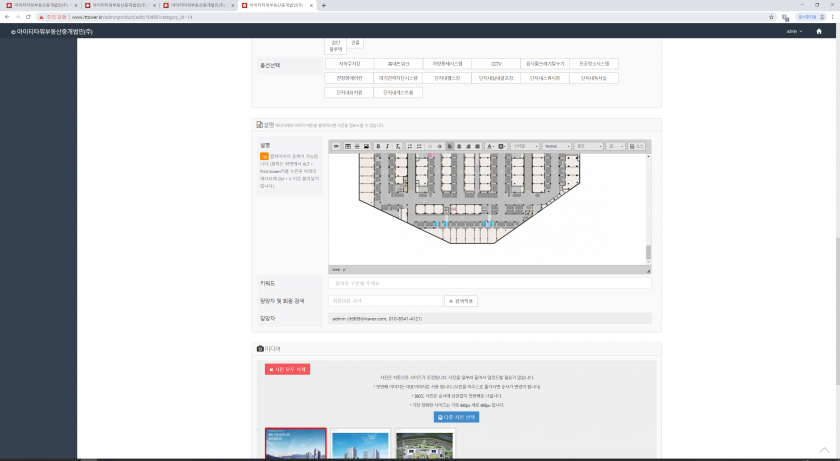
Task: Toggle the 지하주차장 option
Action: click(349, 63)
